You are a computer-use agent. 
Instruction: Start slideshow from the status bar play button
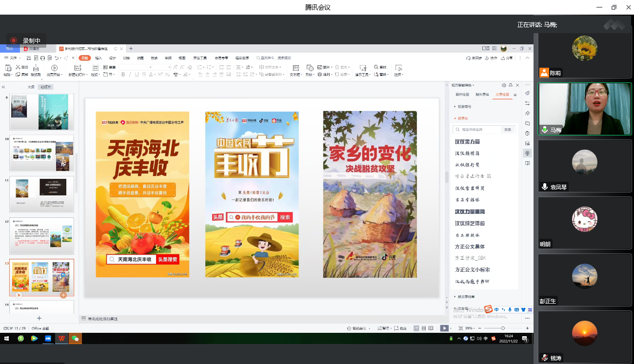[x=444, y=328]
